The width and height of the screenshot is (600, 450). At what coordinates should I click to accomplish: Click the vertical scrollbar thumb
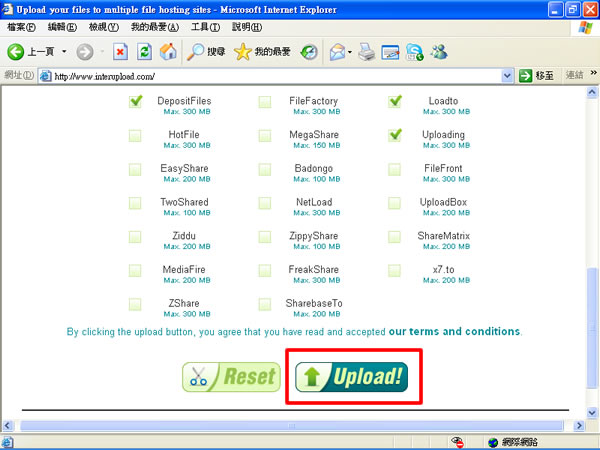click(592, 328)
